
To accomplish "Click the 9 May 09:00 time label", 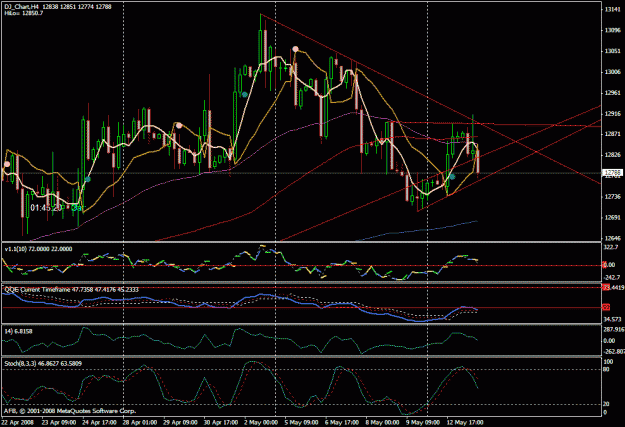I will (x=423, y=422).
